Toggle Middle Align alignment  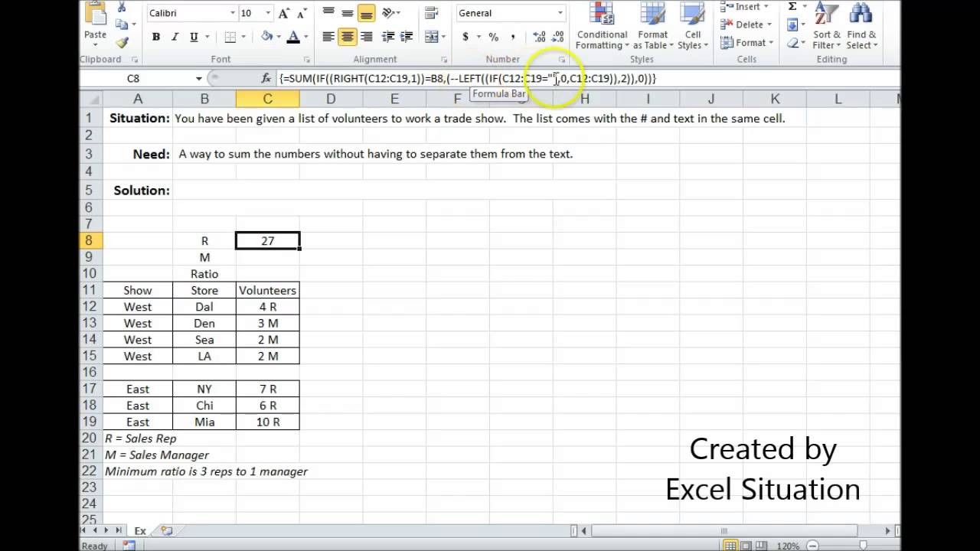pyautogui.click(x=348, y=13)
